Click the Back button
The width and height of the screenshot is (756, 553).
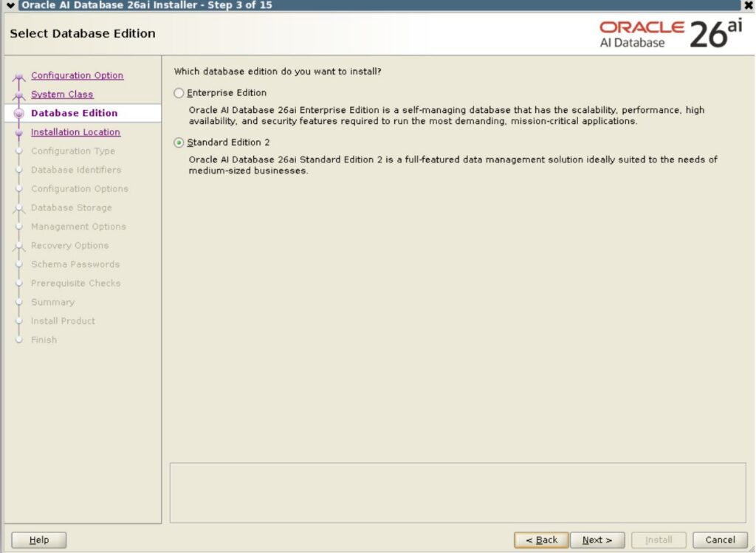click(x=541, y=540)
